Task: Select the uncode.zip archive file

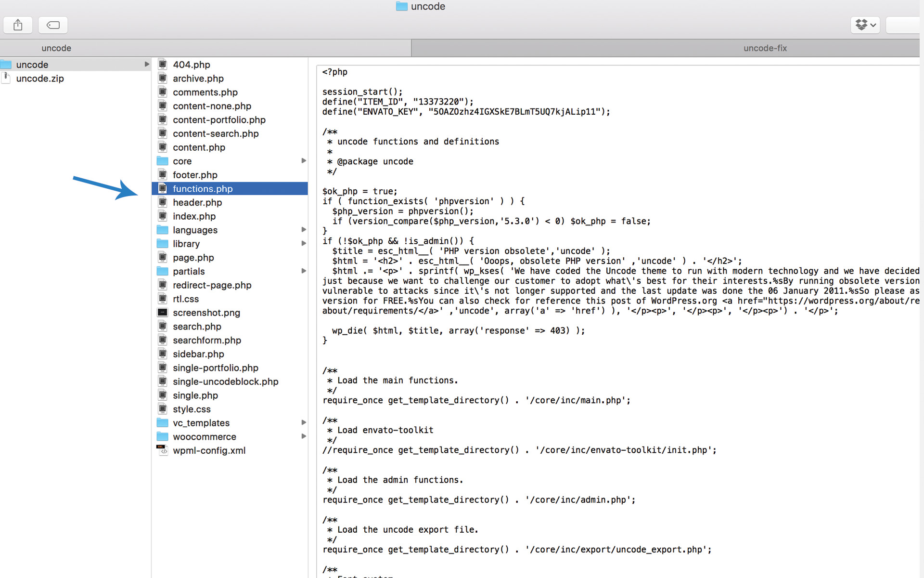Action: [x=40, y=79]
